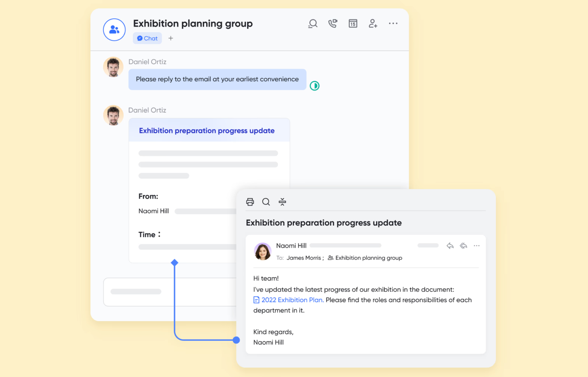Click the 'Hi team!' greeting line in the email

[266, 278]
